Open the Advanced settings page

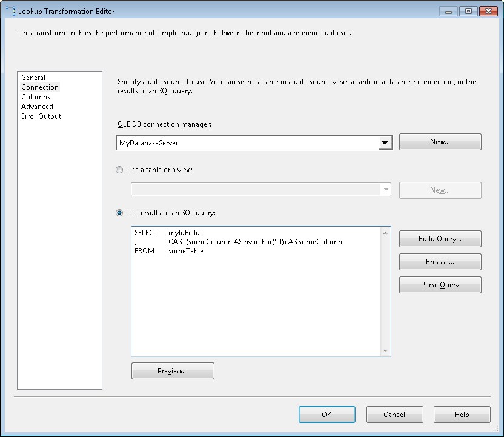[x=37, y=106]
